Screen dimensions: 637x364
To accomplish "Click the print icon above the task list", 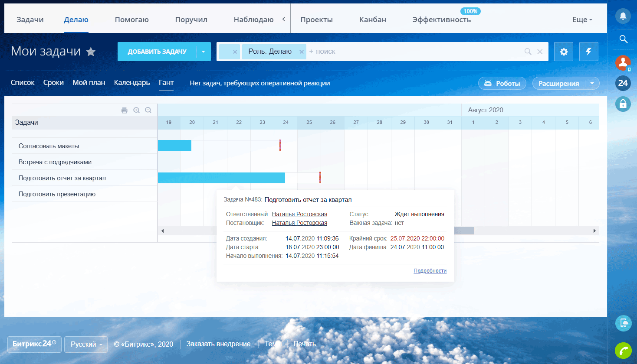I will pos(125,110).
